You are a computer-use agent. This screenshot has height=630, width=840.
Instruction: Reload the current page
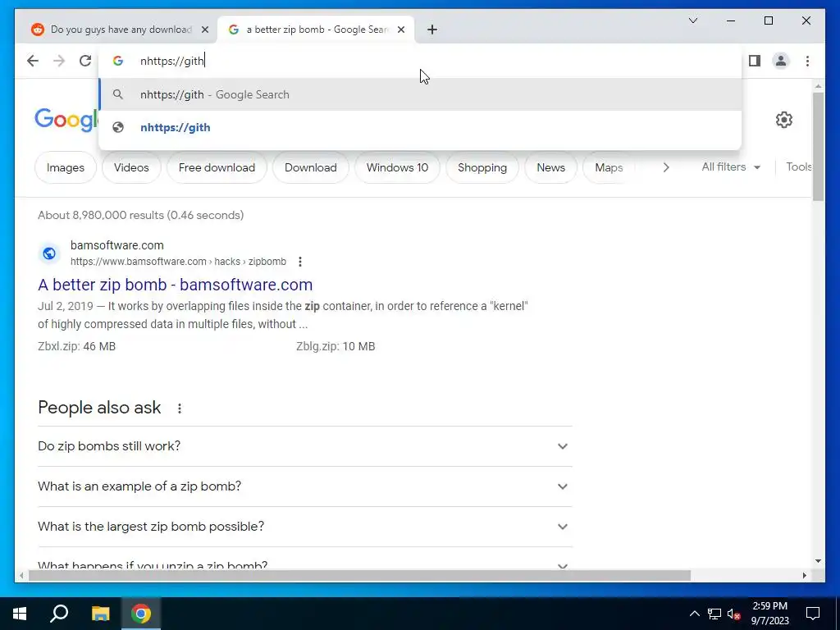[x=85, y=61]
